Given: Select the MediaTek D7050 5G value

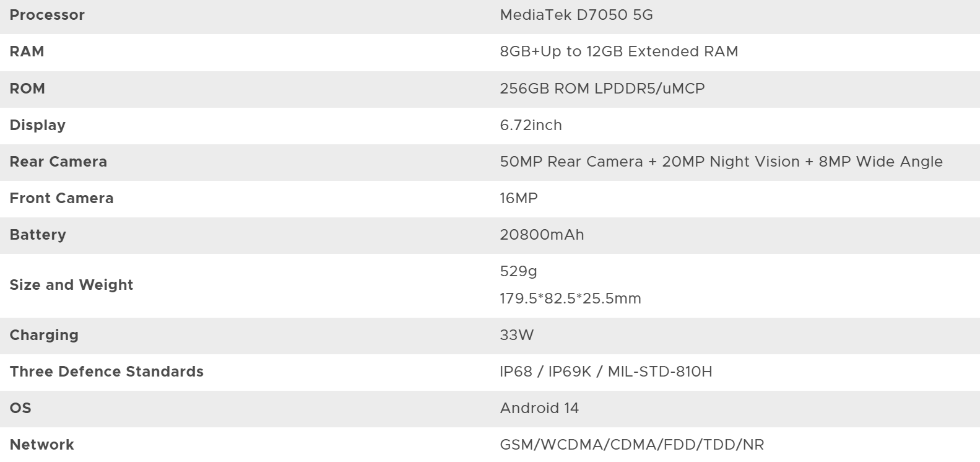Looking at the screenshot, I should (576, 15).
